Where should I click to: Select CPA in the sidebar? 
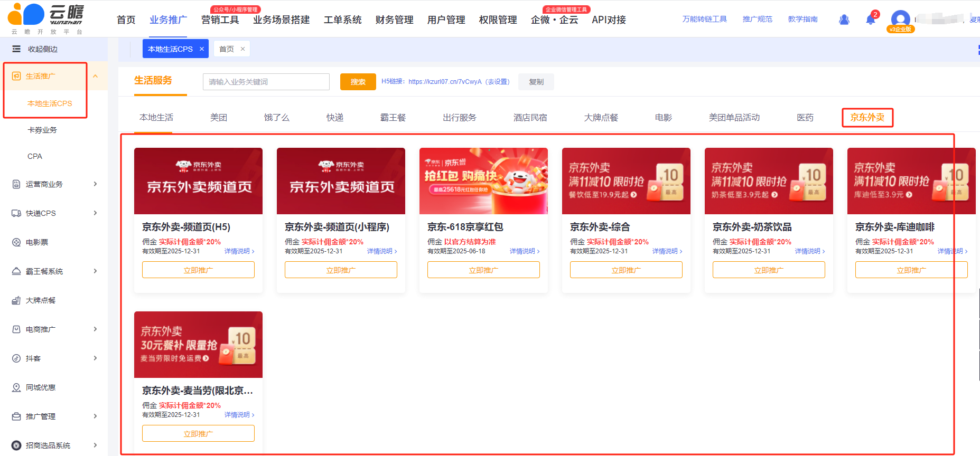tap(35, 156)
